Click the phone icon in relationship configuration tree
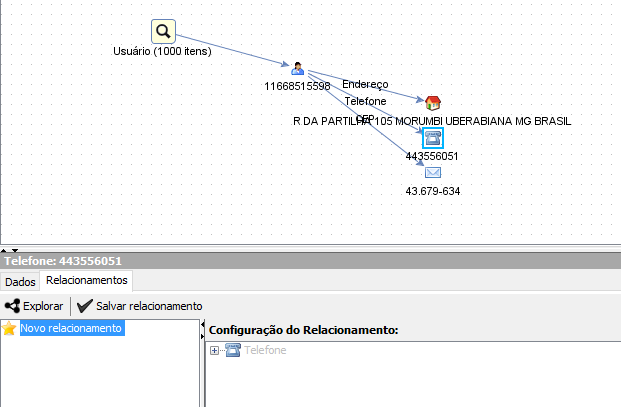 (x=233, y=350)
